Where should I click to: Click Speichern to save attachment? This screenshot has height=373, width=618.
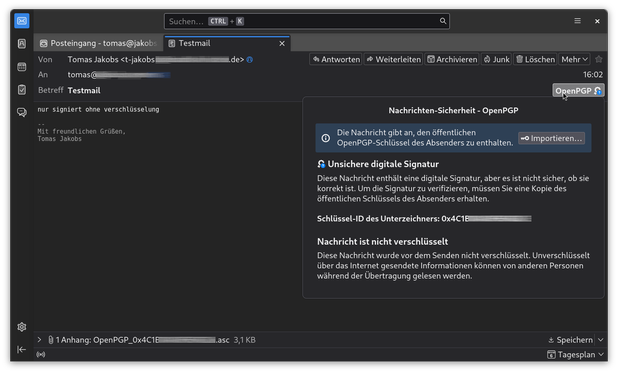coord(570,340)
